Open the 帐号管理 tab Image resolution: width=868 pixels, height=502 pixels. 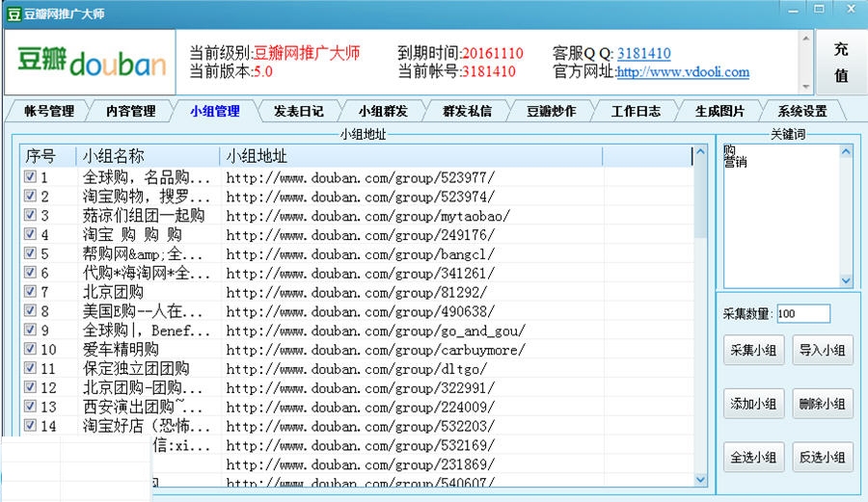coord(49,111)
